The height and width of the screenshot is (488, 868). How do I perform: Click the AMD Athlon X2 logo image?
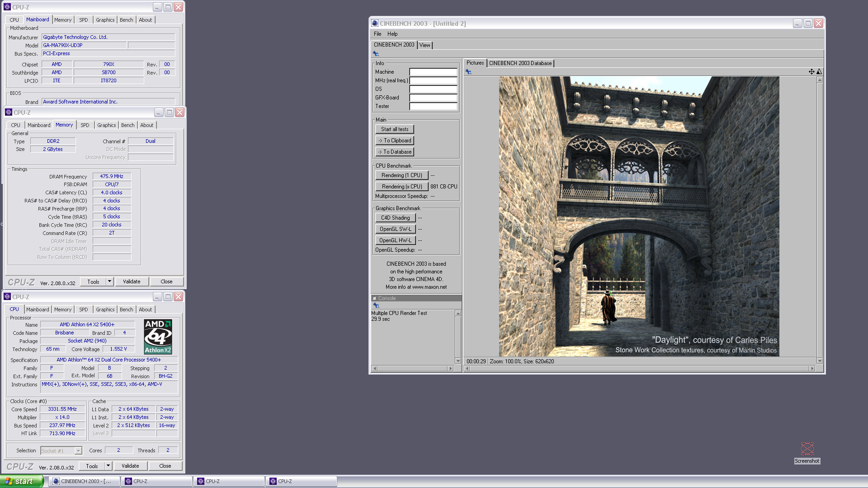(158, 337)
